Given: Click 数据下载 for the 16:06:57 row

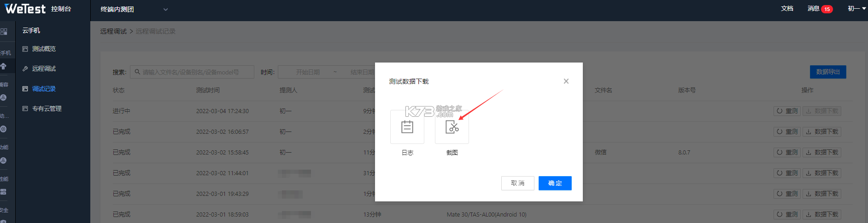Looking at the screenshot, I should (822, 132).
